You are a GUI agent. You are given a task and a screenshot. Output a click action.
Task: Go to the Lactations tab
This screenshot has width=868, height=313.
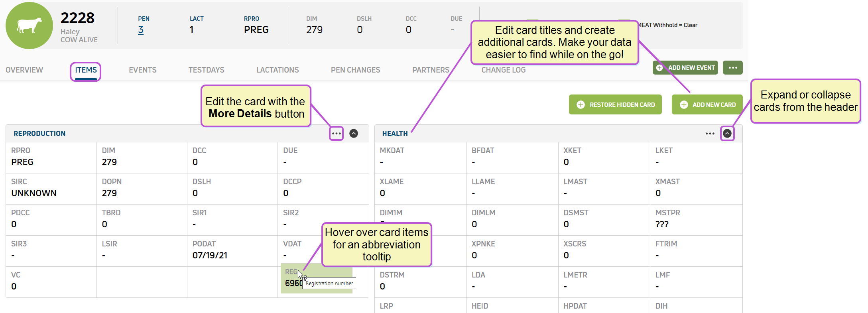pos(278,70)
